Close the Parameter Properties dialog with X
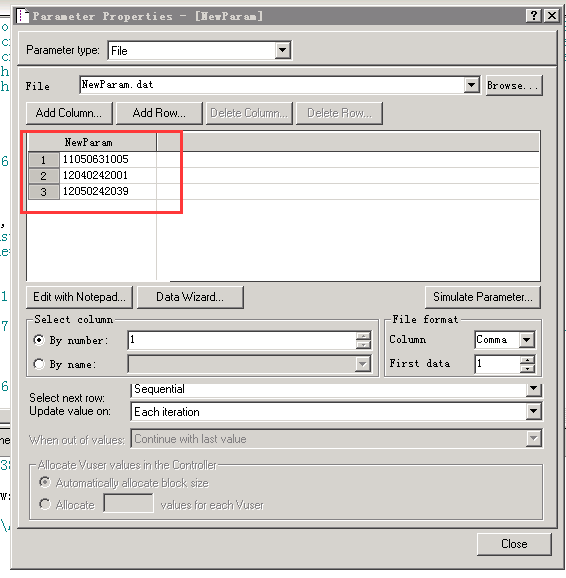The width and height of the screenshot is (566, 578). [552, 16]
